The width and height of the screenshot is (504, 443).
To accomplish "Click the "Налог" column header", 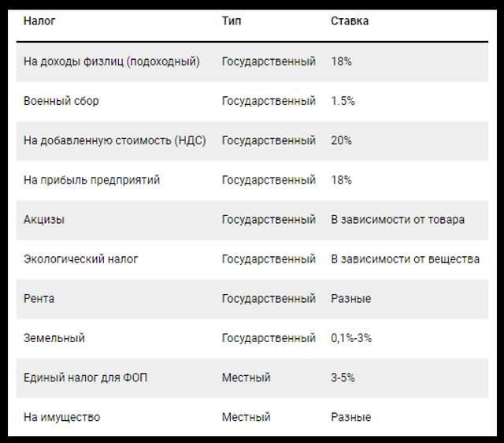I will tap(39, 21).
